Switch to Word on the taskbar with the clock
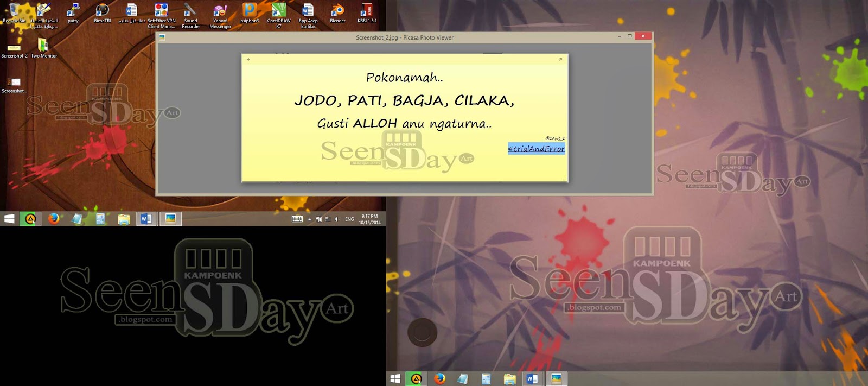 pyautogui.click(x=146, y=219)
